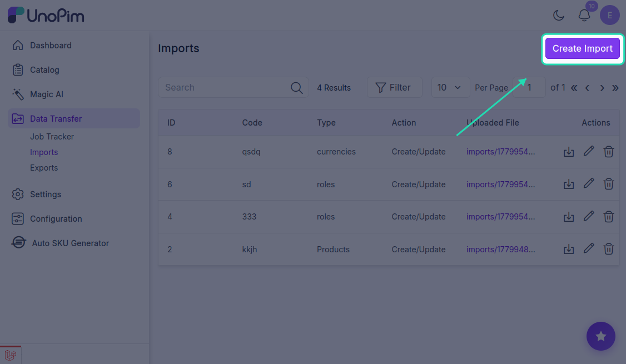Click the 4 Results text
The image size is (626, 364).
point(334,88)
